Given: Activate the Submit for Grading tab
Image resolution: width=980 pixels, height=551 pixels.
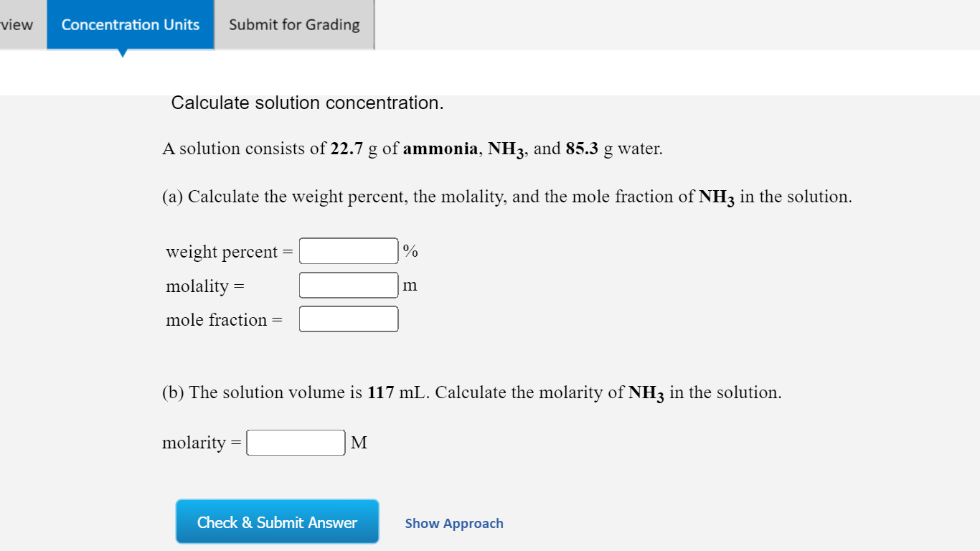Looking at the screenshot, I should pos(293,24).
